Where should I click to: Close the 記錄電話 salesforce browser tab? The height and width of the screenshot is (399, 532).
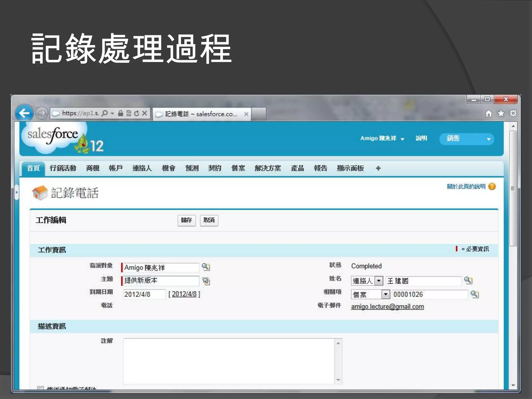click(246, 114)
